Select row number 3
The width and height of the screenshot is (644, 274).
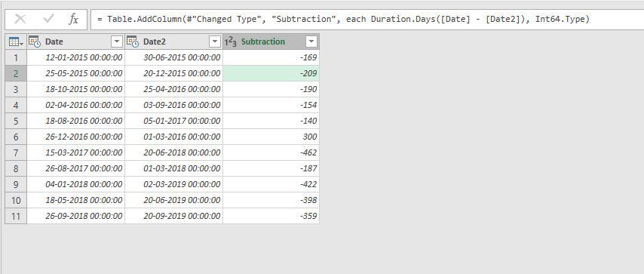click(16, 89)
